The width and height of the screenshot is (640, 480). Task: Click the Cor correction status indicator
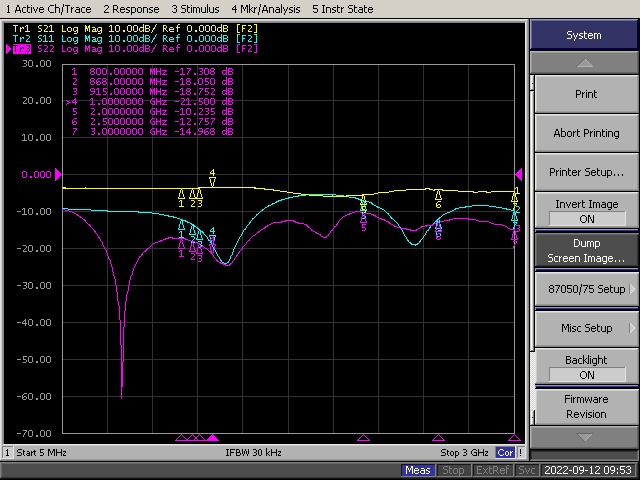(505, 453)
